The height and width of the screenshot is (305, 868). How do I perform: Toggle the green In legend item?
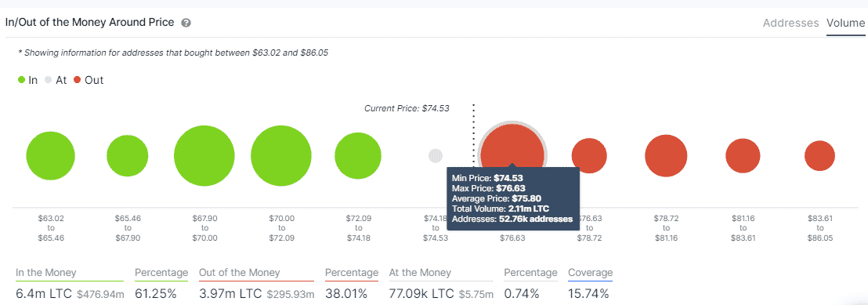pos(27,80)
